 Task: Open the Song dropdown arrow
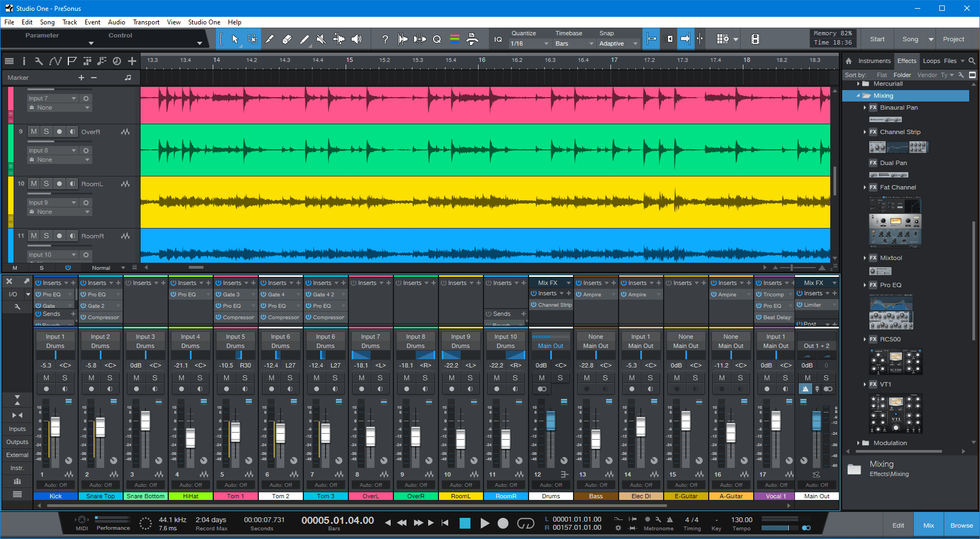[931, 39]
